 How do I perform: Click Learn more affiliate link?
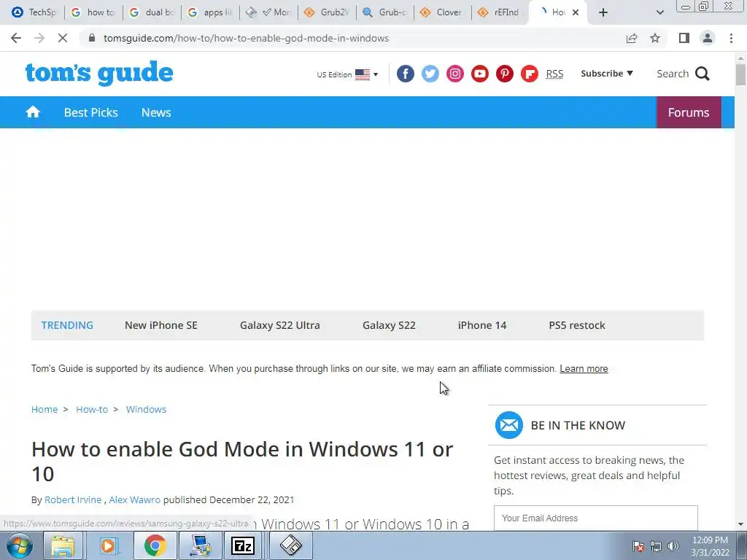(584, 368)
